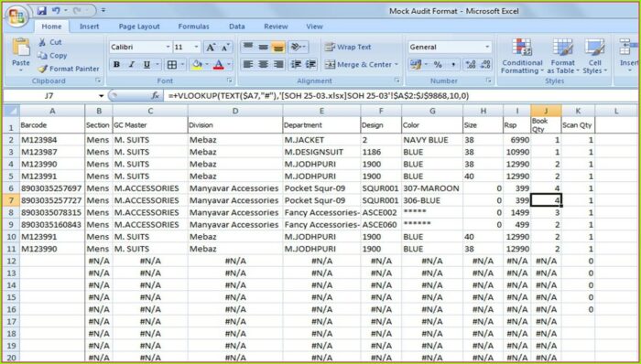Set Top Align vertical alignment
The height and width of the screenshot is (364, 641).
248,48
